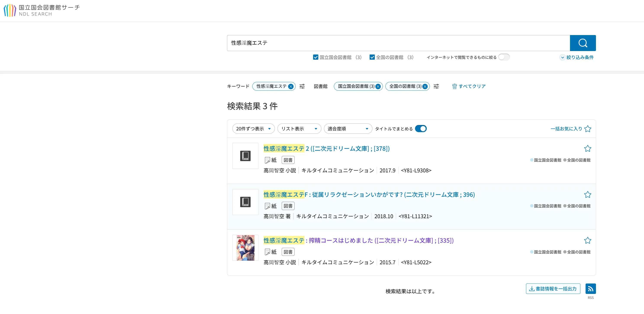
Task: Uncheck the 全国の図書館 checkbox
Action: point(372,57)
